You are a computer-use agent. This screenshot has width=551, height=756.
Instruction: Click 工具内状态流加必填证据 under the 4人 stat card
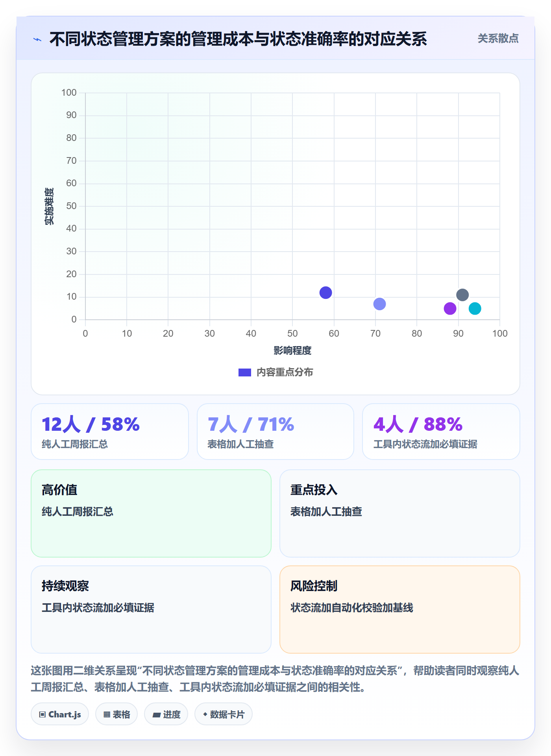(425, 444)
